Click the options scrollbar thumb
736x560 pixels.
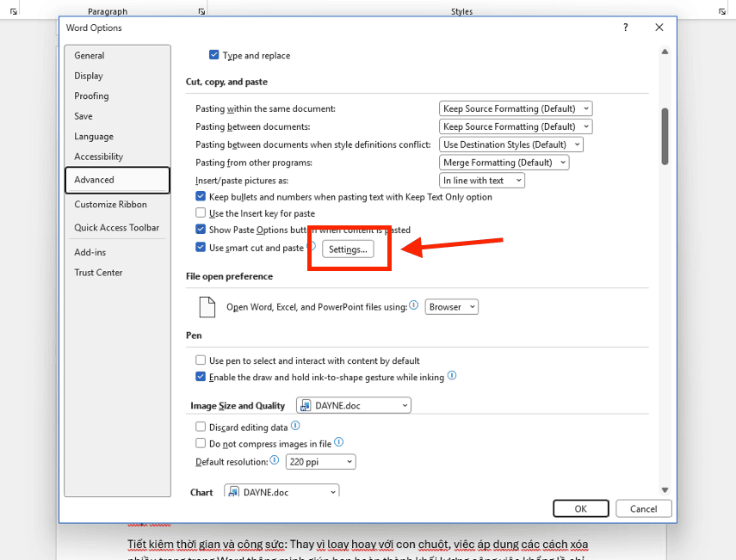click(x=665, y=137)
